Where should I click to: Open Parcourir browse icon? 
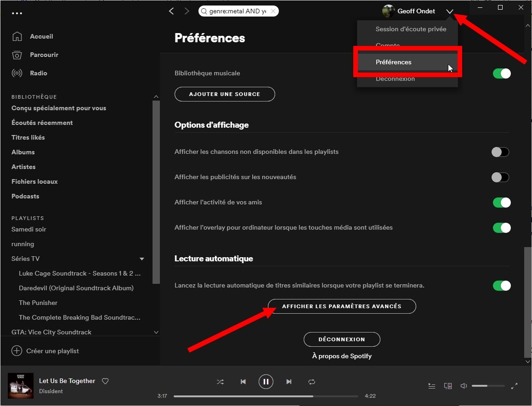click(x=17, y=55)
